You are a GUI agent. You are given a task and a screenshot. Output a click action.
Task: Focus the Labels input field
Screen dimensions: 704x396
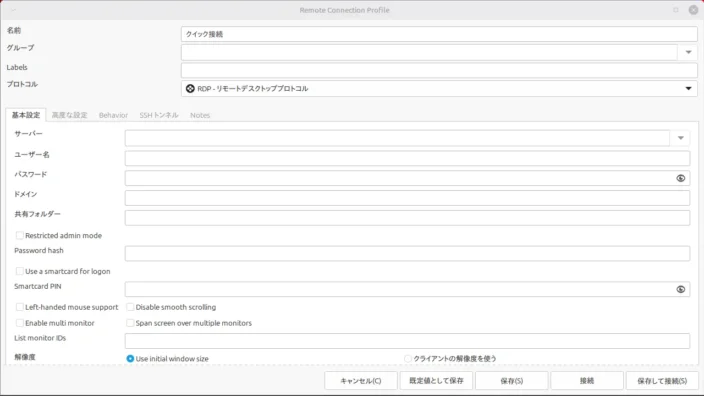tap(439, 70)
